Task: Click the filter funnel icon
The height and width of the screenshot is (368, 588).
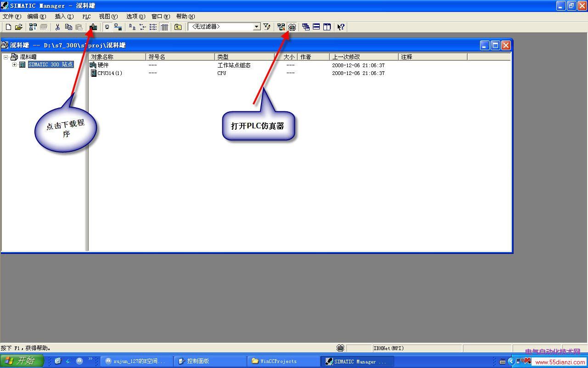Action: pyautogui.click(x=267, y=27)
